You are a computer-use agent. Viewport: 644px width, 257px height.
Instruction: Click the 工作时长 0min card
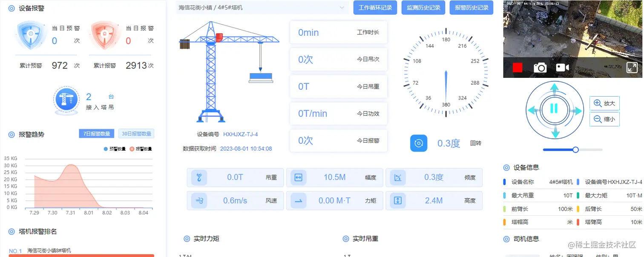[339, 32]
